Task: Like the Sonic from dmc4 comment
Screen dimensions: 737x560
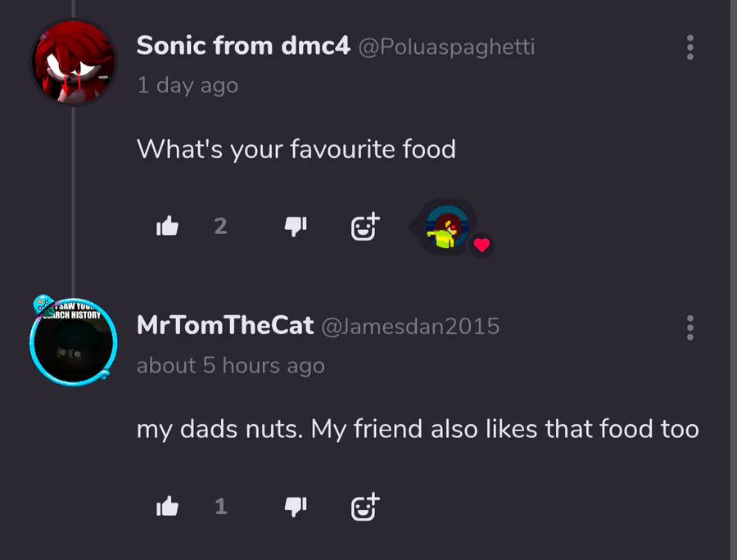Action: pos(167,227)
